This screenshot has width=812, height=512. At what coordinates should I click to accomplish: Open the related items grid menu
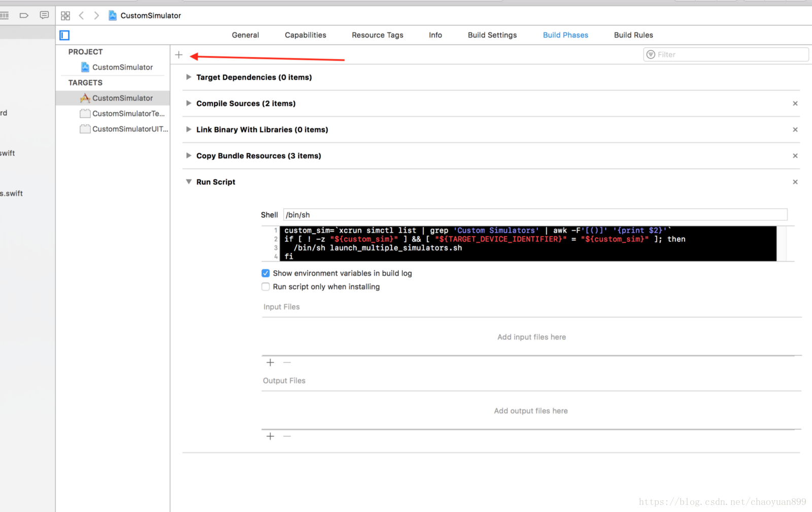click(65, 16)
